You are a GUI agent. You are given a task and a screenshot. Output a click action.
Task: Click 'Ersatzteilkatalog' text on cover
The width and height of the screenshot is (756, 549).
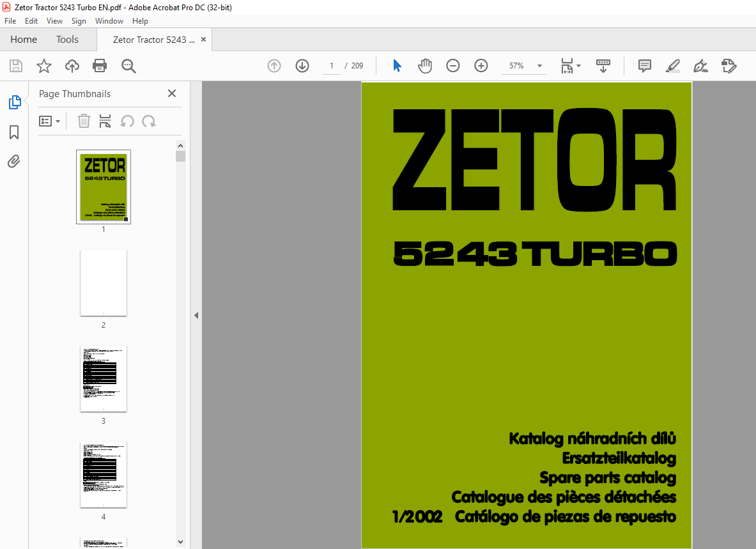(x=619, y=458)
